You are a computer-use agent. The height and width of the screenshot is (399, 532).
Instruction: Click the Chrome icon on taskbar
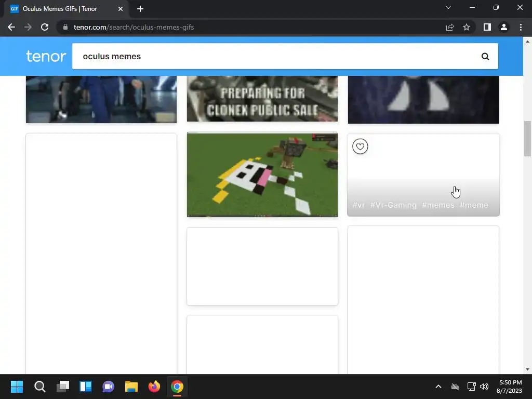[x=177, y=387]
